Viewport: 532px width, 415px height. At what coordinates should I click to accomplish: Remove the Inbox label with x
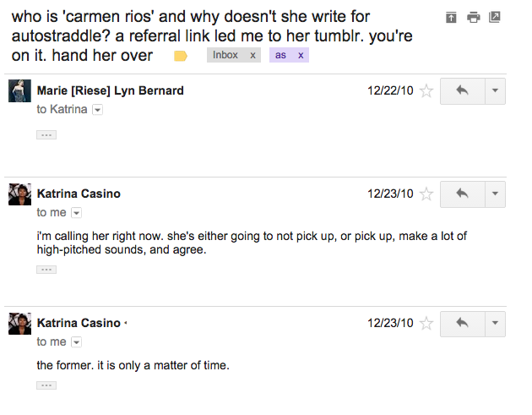click(252, 55)
